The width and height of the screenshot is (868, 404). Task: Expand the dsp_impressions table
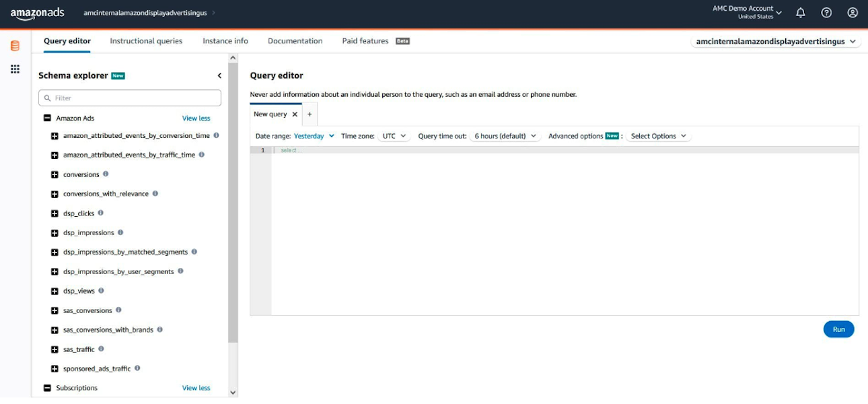(x=55, y=233)
